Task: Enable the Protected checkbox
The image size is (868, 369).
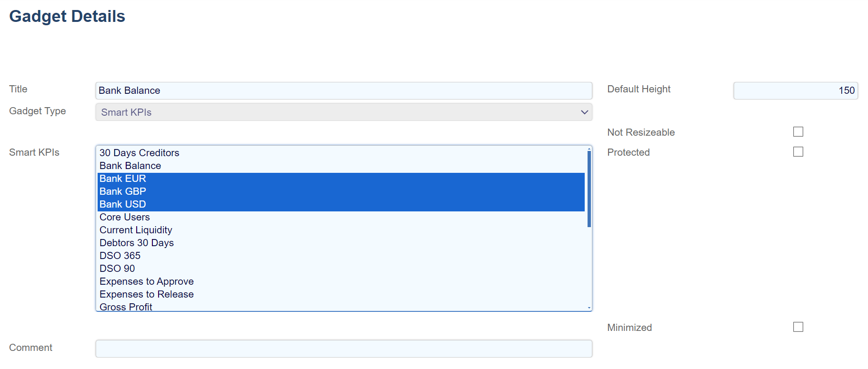Action: pyautogui.click(x=798, y=152)
